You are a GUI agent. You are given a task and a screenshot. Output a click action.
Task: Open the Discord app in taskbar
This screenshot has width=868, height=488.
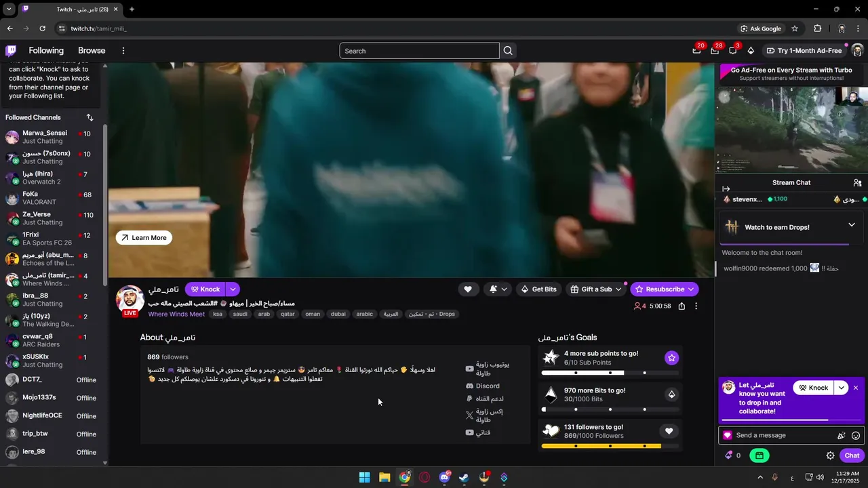(x=445, y=477)
